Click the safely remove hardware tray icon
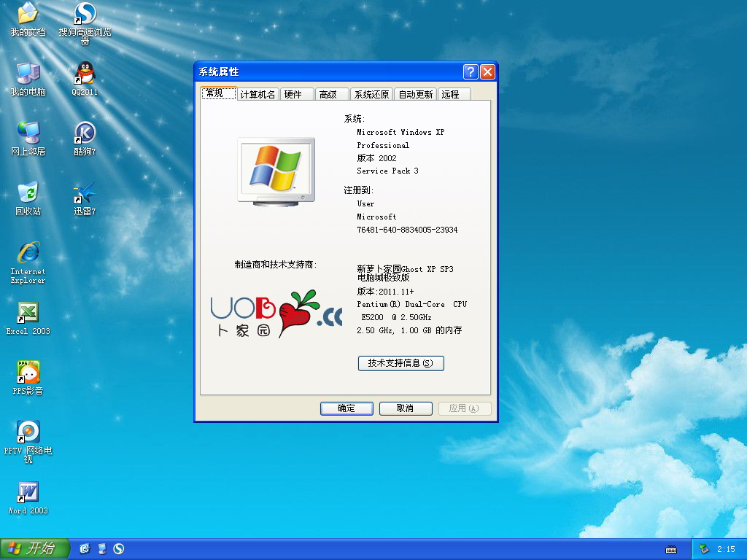This screenshot has height=560, width=747. [704, 549]
